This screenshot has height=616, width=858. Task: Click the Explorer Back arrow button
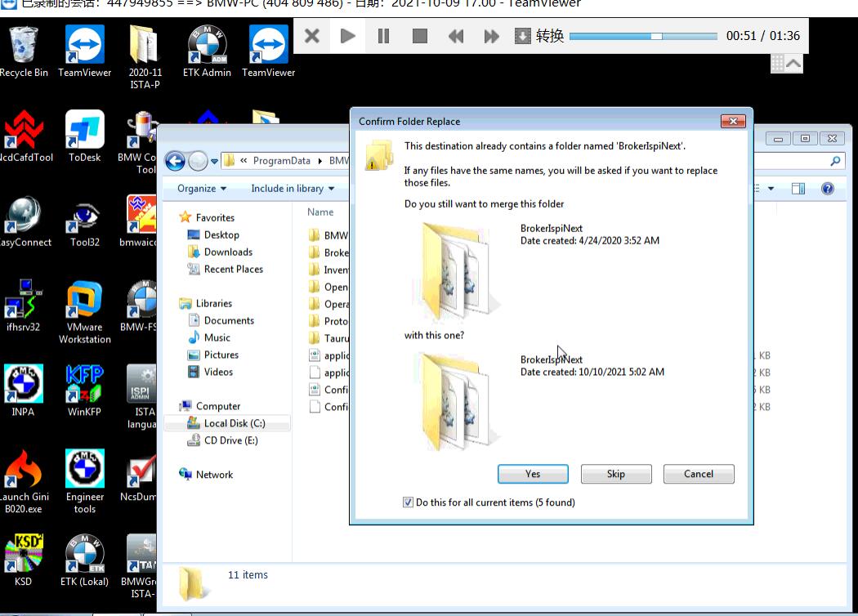click(175, 161)
